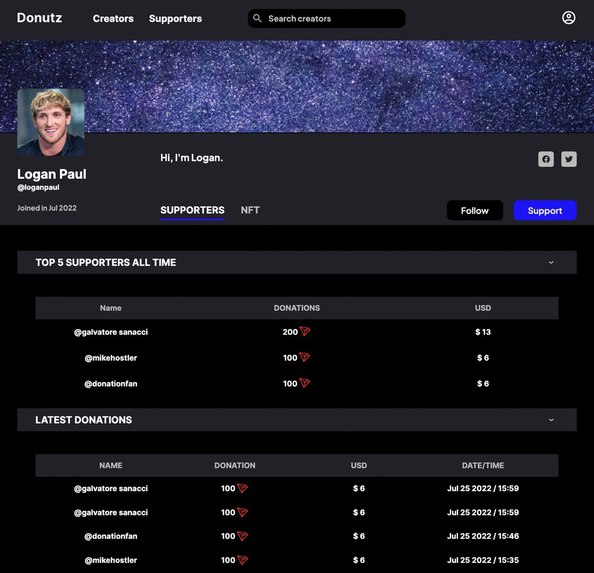Click the DONATION column header in latest donations

tap(235, 465)
